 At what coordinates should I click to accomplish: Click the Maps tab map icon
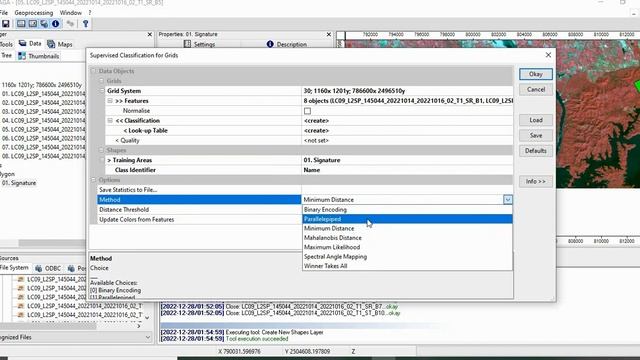point(51,44)
